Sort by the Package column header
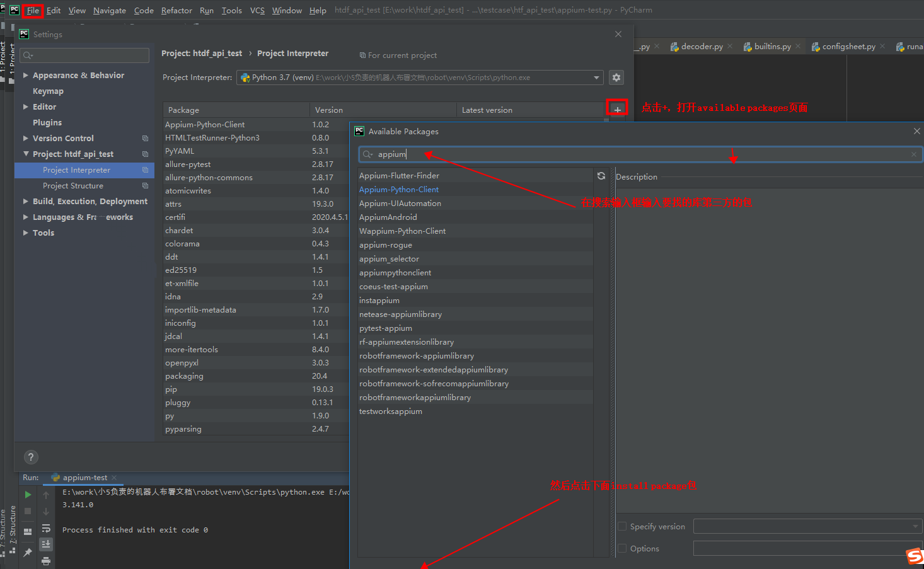This screenshot has width=924, height=569. click(x=236, y=110)
